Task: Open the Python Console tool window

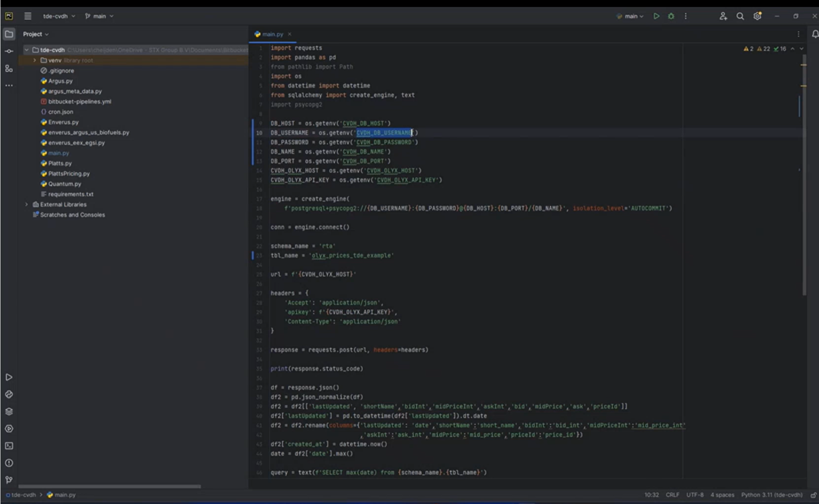Action: (9, 394)
